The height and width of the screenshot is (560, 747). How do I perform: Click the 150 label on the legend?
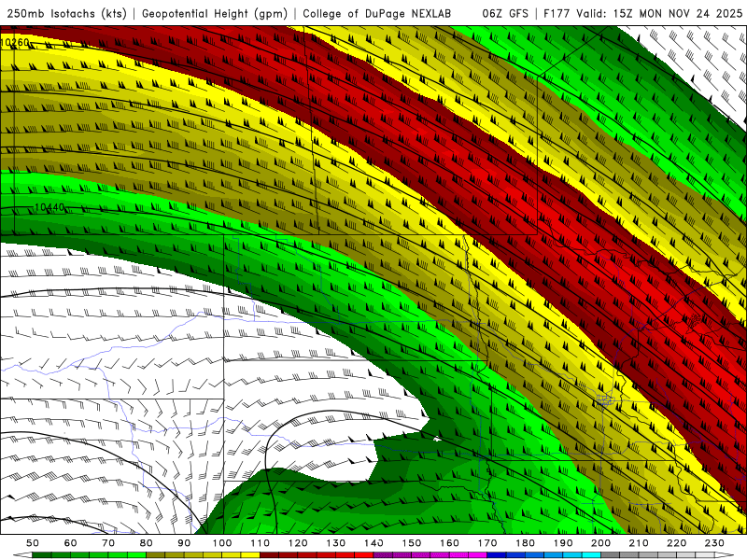[412, 543]
